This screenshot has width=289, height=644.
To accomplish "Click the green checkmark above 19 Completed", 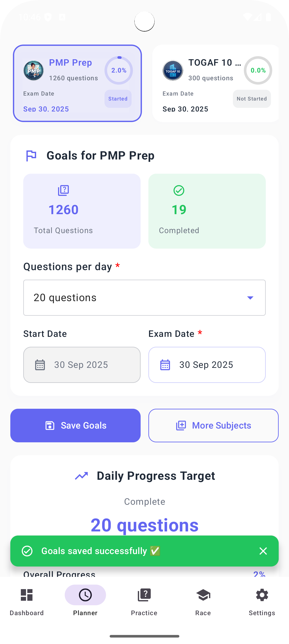I will 179,190.
